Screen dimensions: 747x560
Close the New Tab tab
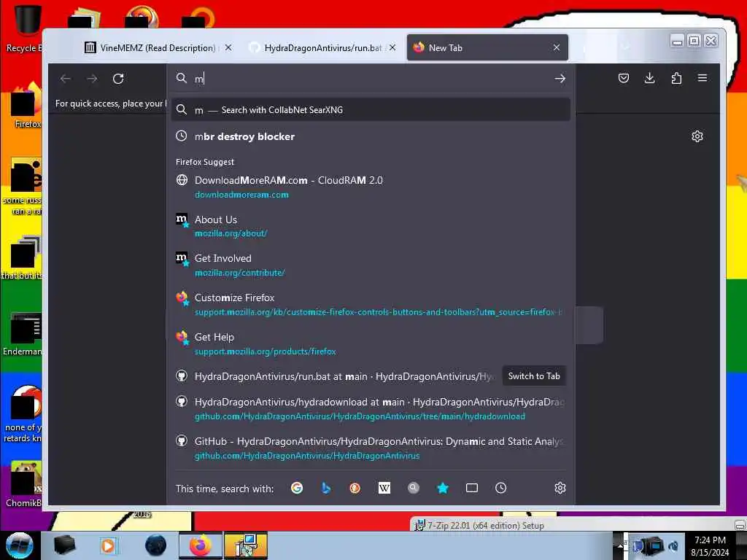[557, 47]
